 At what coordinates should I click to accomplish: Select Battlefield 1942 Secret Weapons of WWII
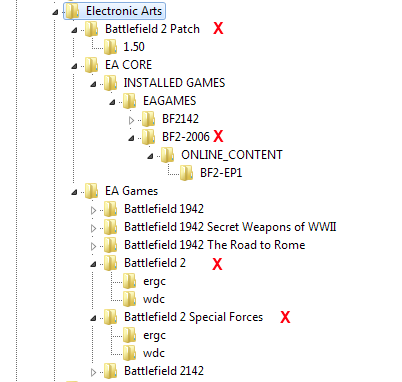[230, 227]
